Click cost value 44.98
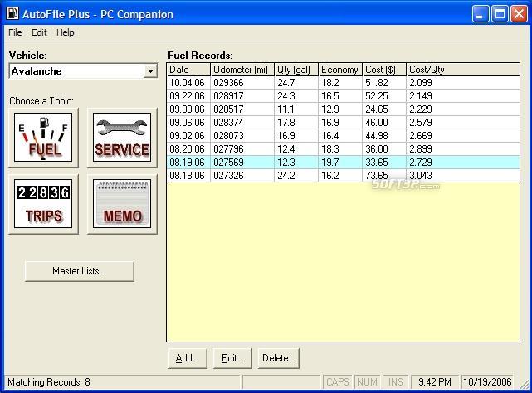Viewport: 532px width, 393px height. (x=377, y=136)
